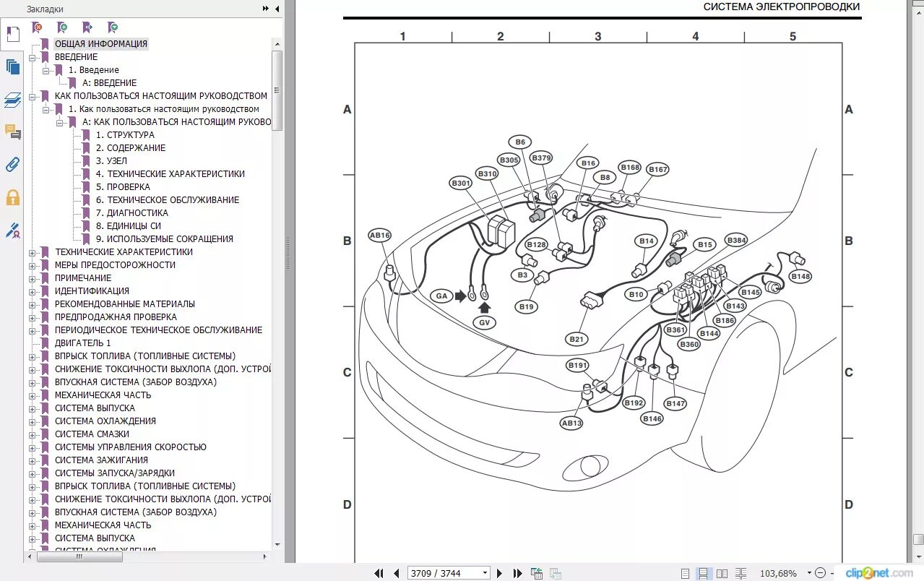The image size is (924, 581).
Task: Open the Comments panel
Action: [12, 132]
